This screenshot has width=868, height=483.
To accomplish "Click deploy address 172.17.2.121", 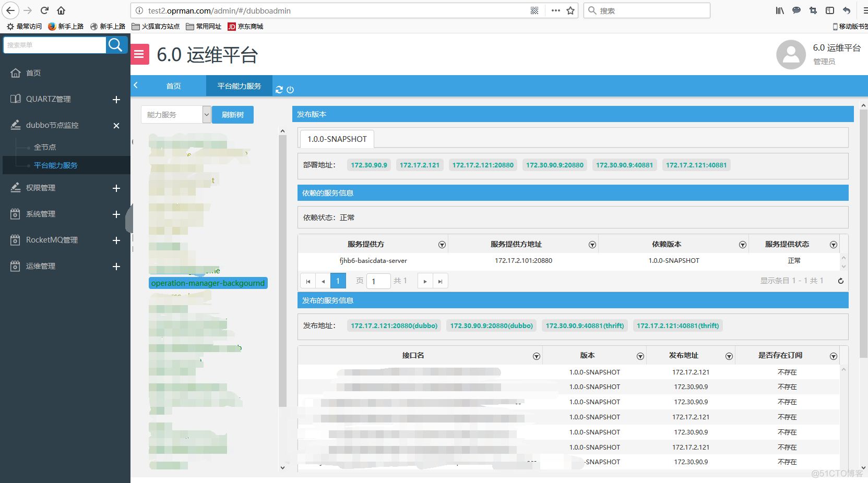I will click(x=420, y=165).
